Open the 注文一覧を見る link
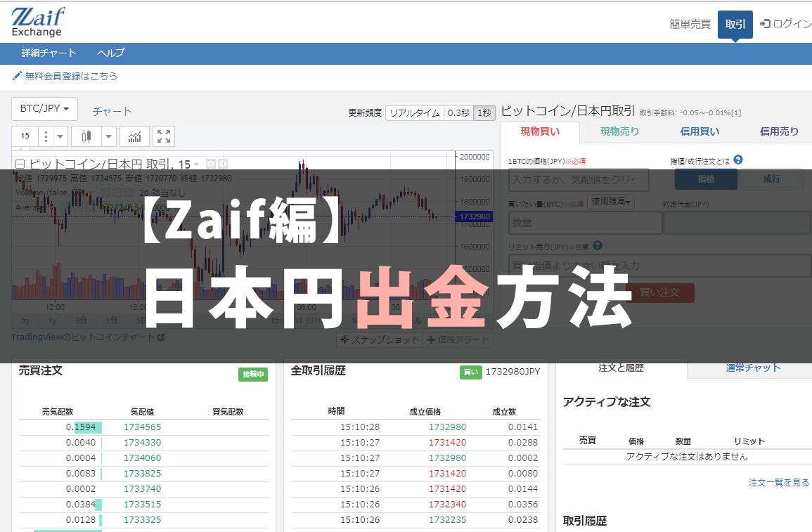 pyautogui.click(x=778, y=482)
